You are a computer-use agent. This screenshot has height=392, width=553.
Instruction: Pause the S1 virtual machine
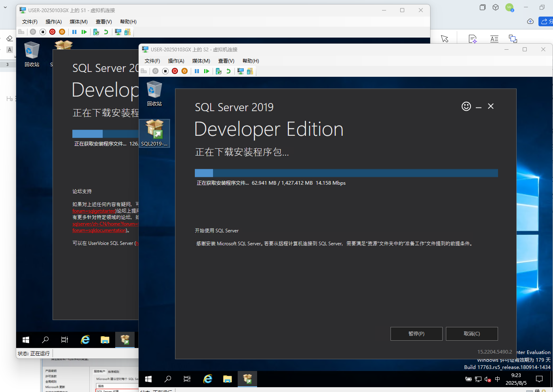[x=74, y=32]
